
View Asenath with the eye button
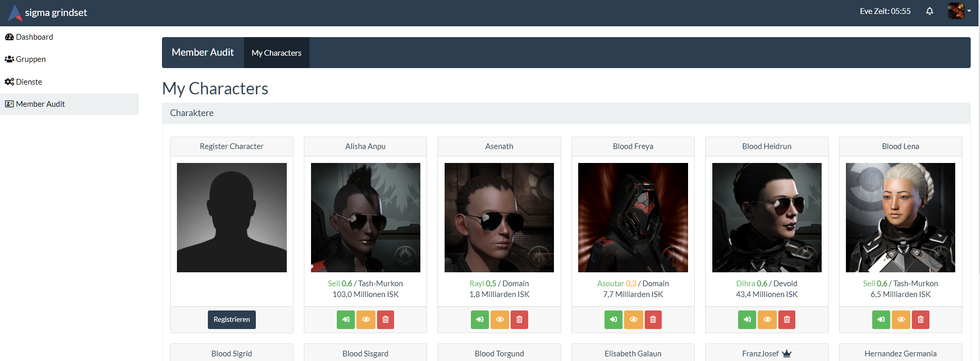click(500, 320)
